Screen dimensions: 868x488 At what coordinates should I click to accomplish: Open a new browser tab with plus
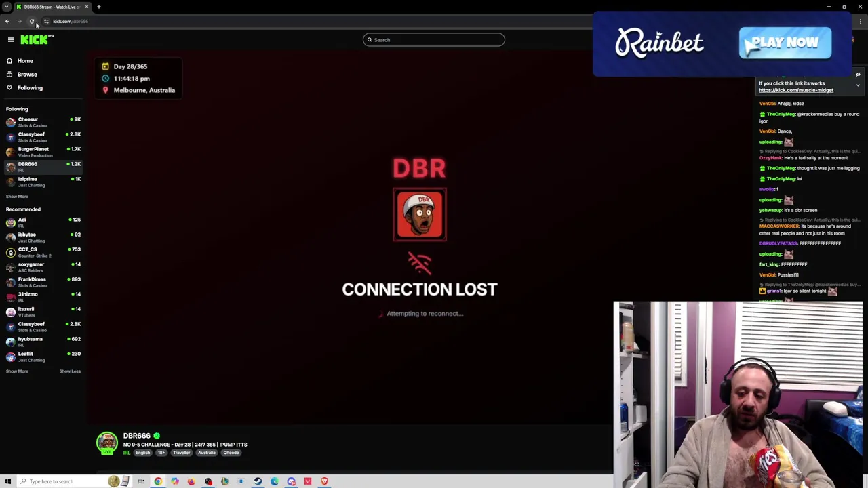(98, 7)
